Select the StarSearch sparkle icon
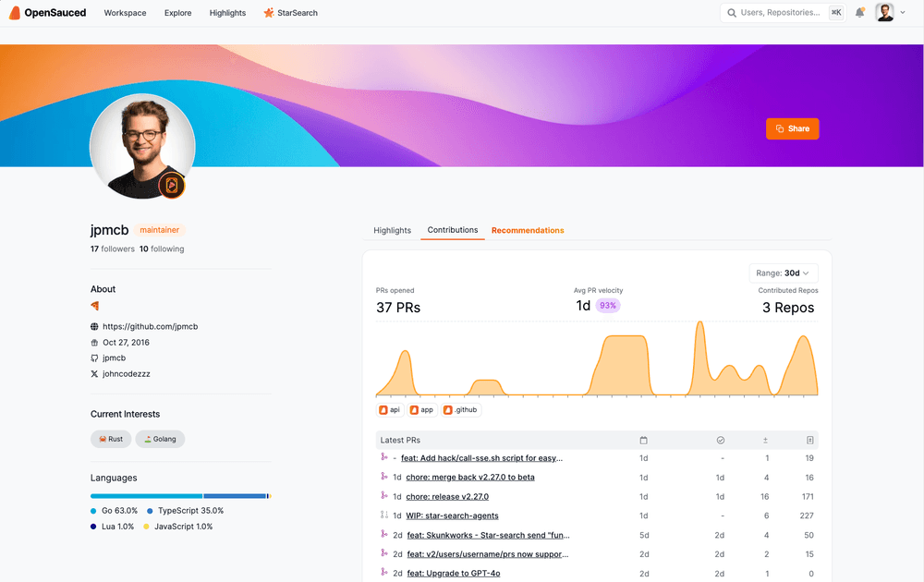The width and height of the screenshot is (924, 582). pos(268,12)
